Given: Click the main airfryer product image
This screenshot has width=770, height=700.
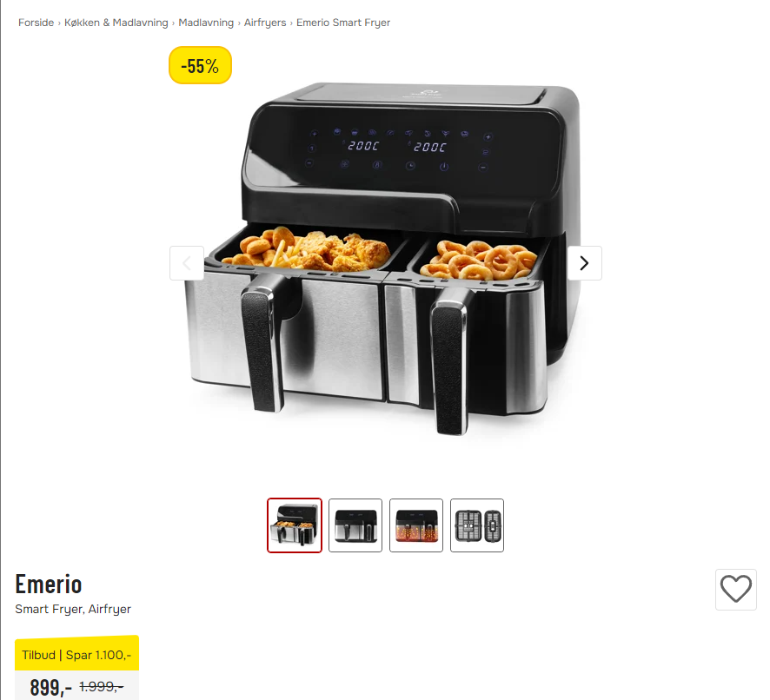Looking at the screenshot, I should click(386, 261).
